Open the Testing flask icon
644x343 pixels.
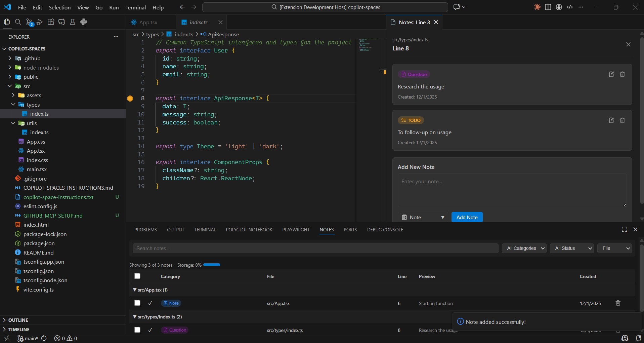(x=72, y=22)
